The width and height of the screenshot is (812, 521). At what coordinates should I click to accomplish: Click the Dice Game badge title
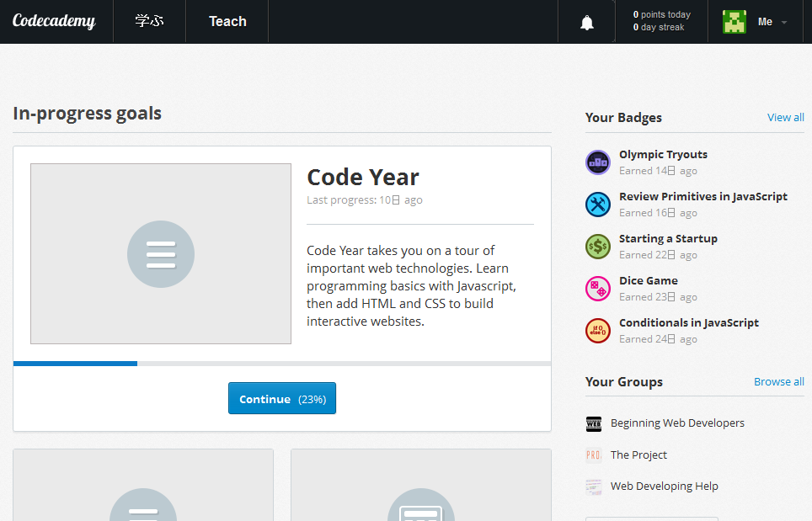(649, 280)
